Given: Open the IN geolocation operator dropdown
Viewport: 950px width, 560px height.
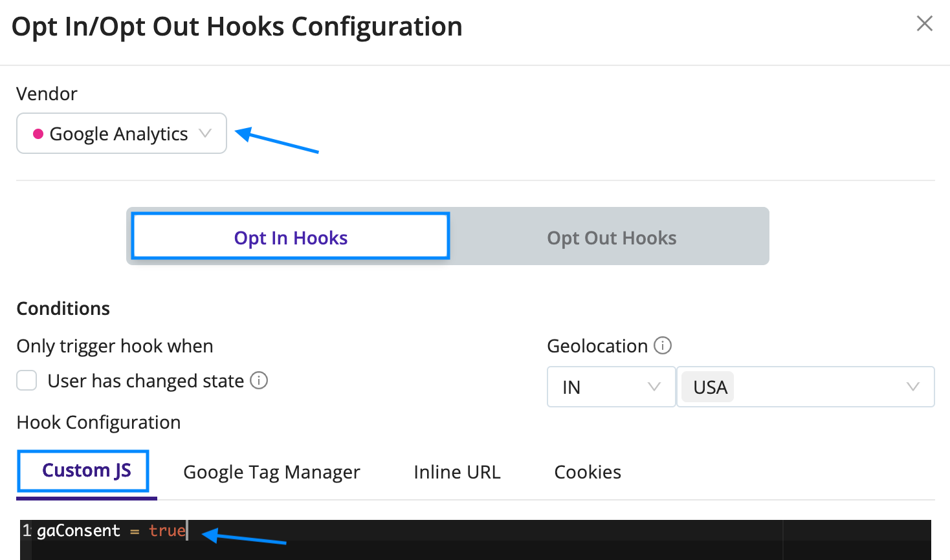Looking at the screenshot, I should [612, 387].
